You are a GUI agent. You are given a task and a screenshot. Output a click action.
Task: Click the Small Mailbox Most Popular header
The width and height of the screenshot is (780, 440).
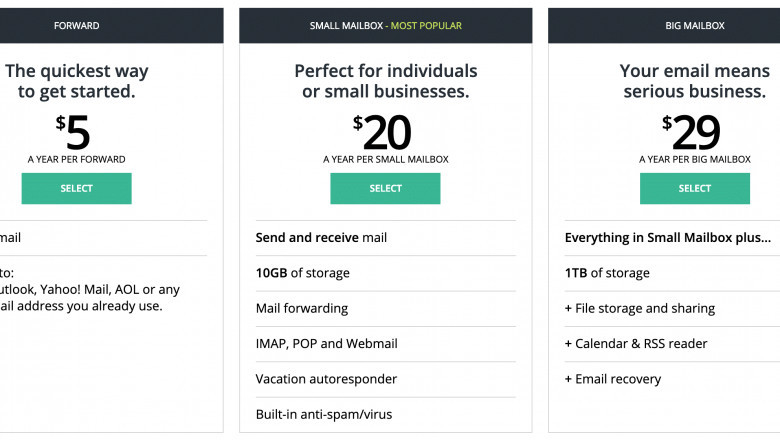[385, 26]
